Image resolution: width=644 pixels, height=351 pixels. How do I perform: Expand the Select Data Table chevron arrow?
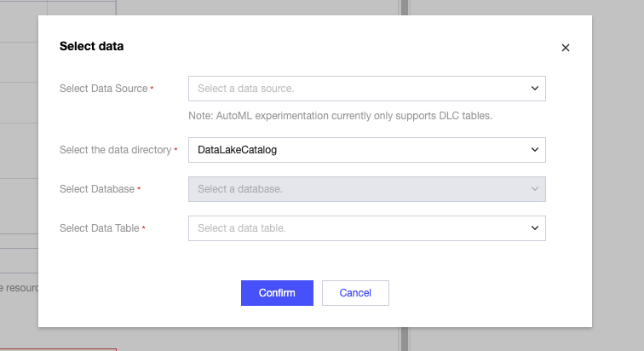[x=535, y=228]
